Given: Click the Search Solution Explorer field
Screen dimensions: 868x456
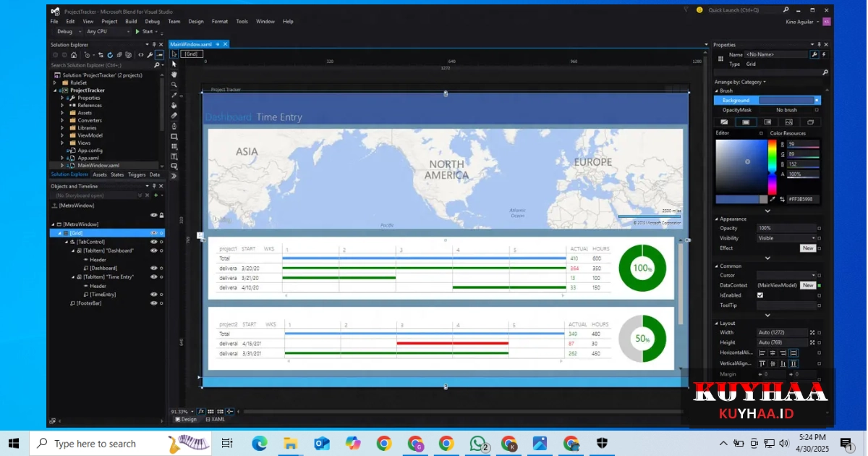Looking at the screenshot, I should tap(101, 65).
